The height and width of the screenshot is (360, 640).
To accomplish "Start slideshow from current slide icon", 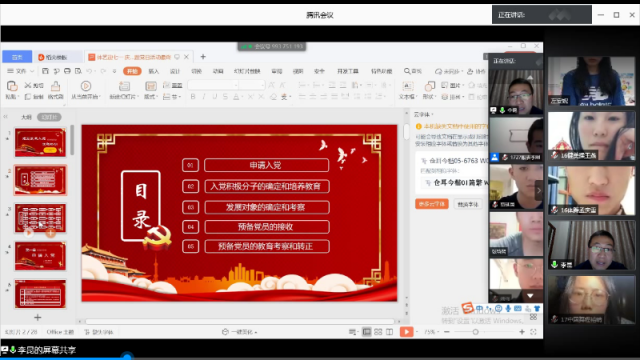I will click(86, 86).
